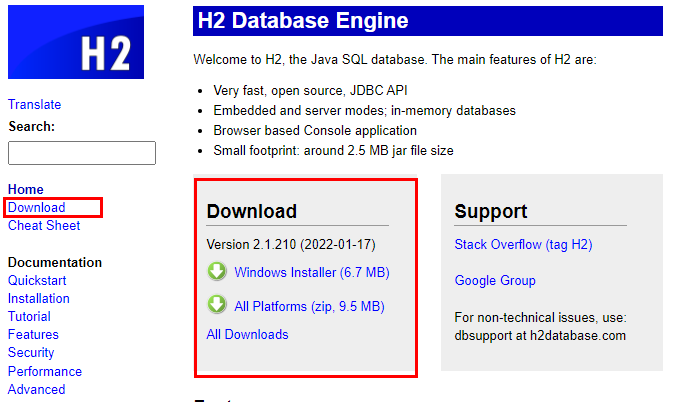Click 'Browser based Console application' bullet

(315, 131)
